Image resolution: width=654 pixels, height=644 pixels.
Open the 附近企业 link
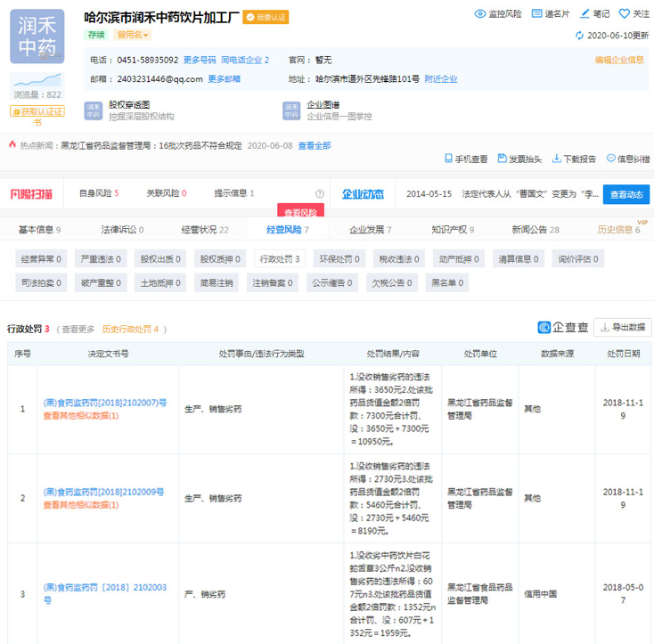pyautogui.click(x=441, y=78)
